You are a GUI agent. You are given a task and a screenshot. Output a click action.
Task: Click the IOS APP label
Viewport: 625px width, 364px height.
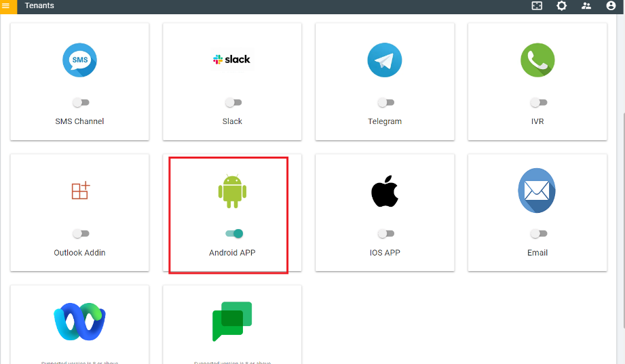tap(385, 252)
